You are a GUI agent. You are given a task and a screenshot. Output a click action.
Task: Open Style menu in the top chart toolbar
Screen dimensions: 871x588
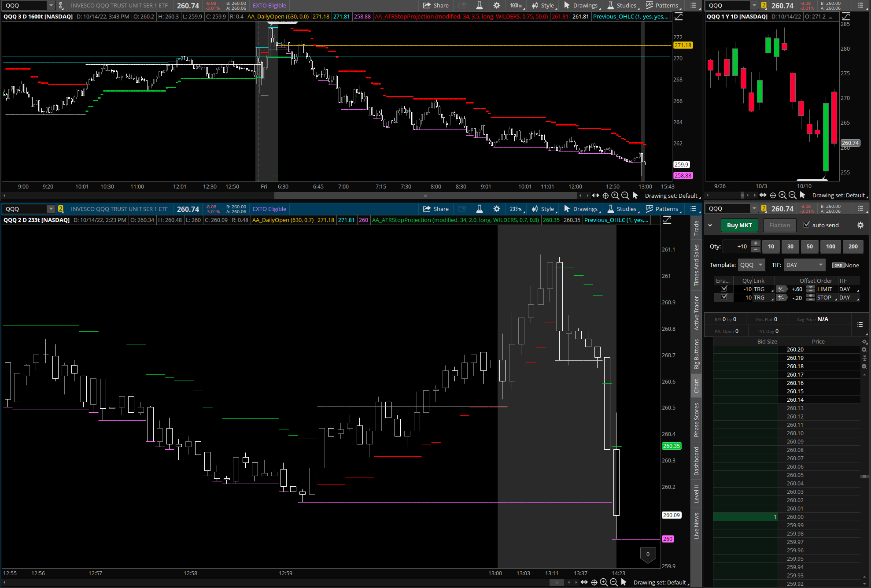click(x=543, y=5)
